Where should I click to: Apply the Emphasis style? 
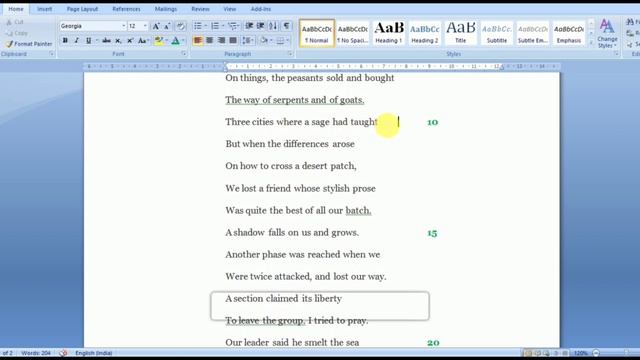point(569,33)
